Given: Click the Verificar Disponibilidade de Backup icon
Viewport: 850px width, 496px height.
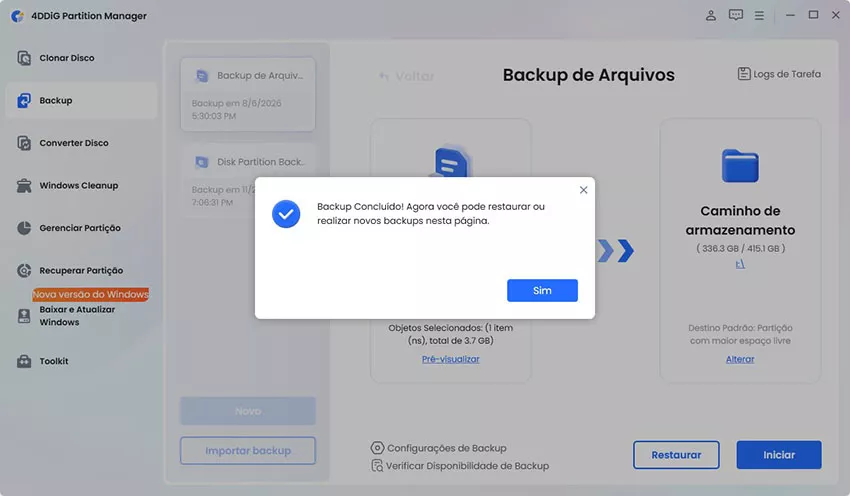Looking at the screenshot, I should point(377,466).
